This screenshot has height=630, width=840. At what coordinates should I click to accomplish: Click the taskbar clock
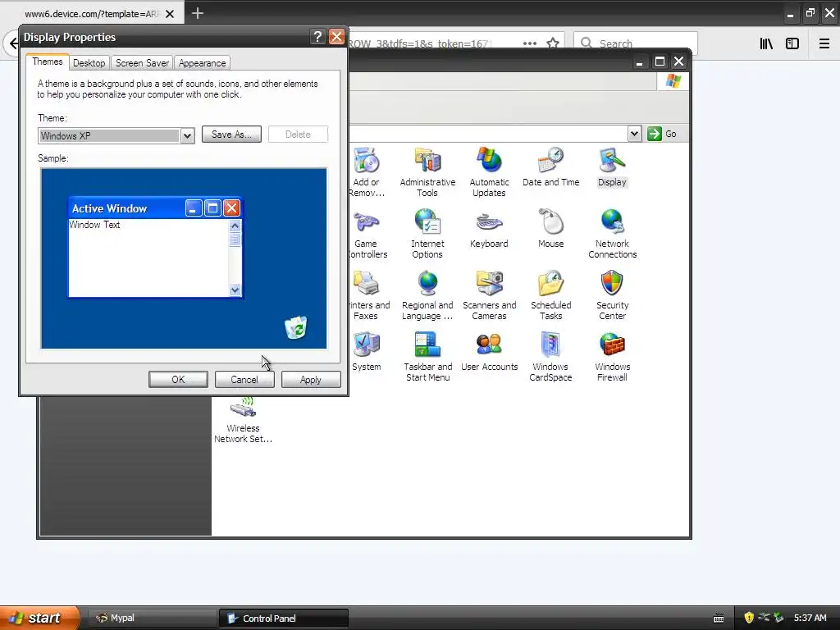(x=810, y=618)
